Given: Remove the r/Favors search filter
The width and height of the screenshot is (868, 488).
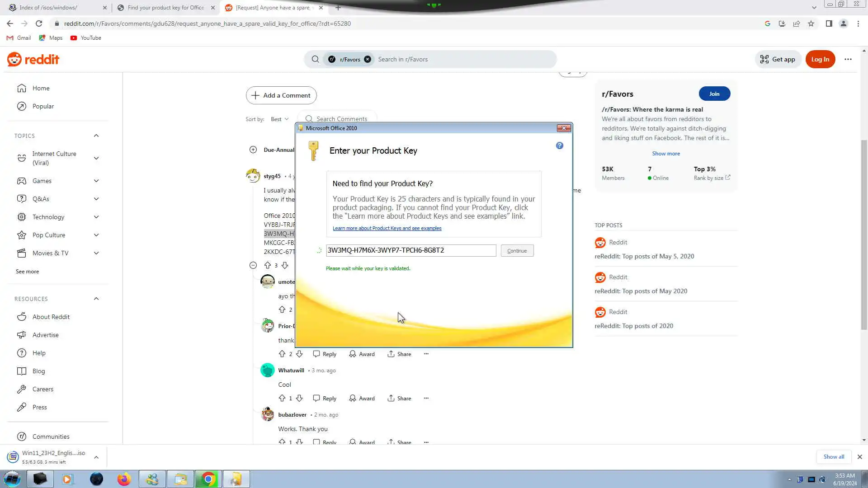Looking at the screenshot, I should pyautogui.click(x=368, y=59).
